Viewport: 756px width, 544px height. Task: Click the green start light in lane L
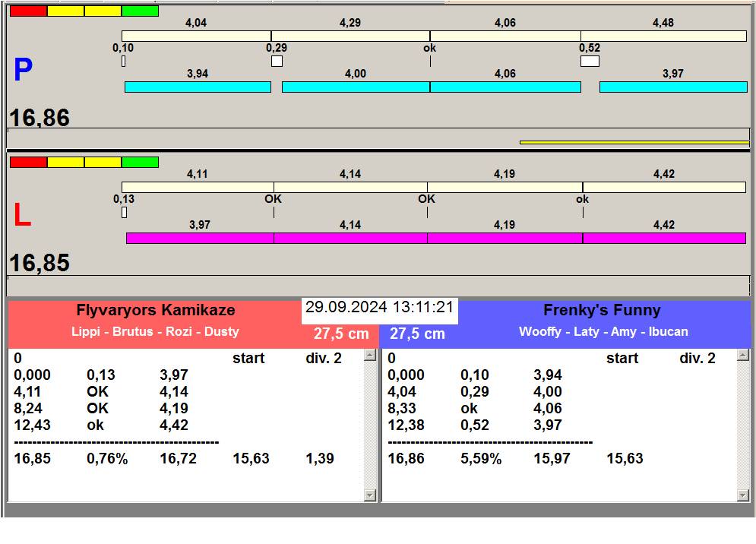(140, 162)
